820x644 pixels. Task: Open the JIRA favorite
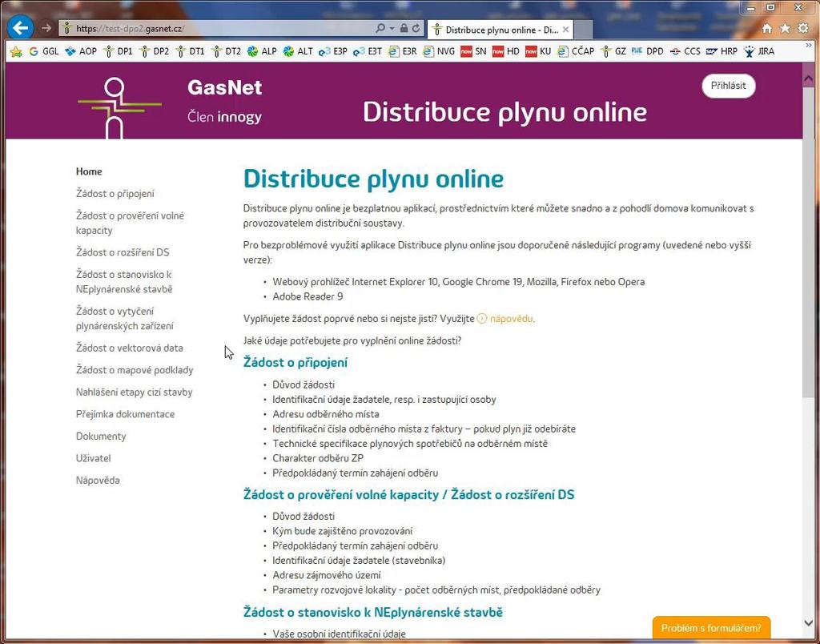tap(759, 51)
